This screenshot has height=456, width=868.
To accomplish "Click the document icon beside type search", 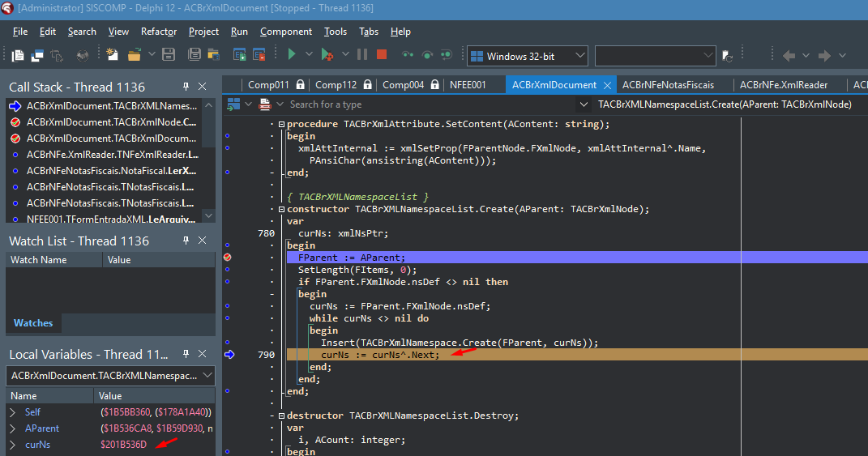I will (x=265, y=104).
